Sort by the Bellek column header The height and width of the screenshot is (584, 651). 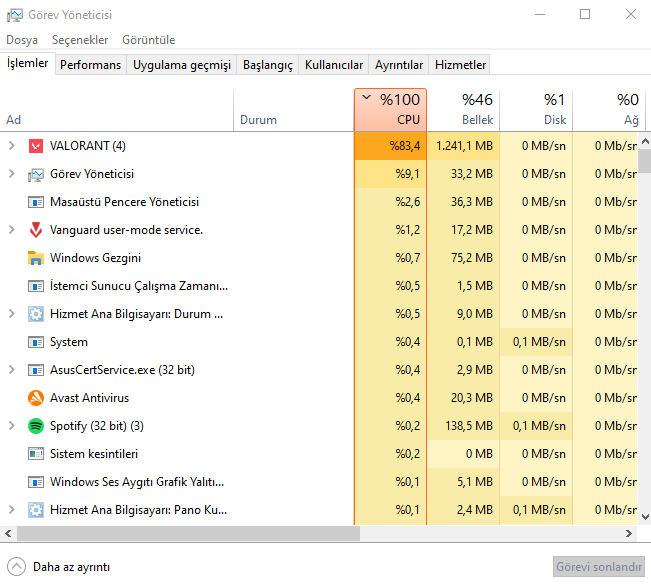463,110
